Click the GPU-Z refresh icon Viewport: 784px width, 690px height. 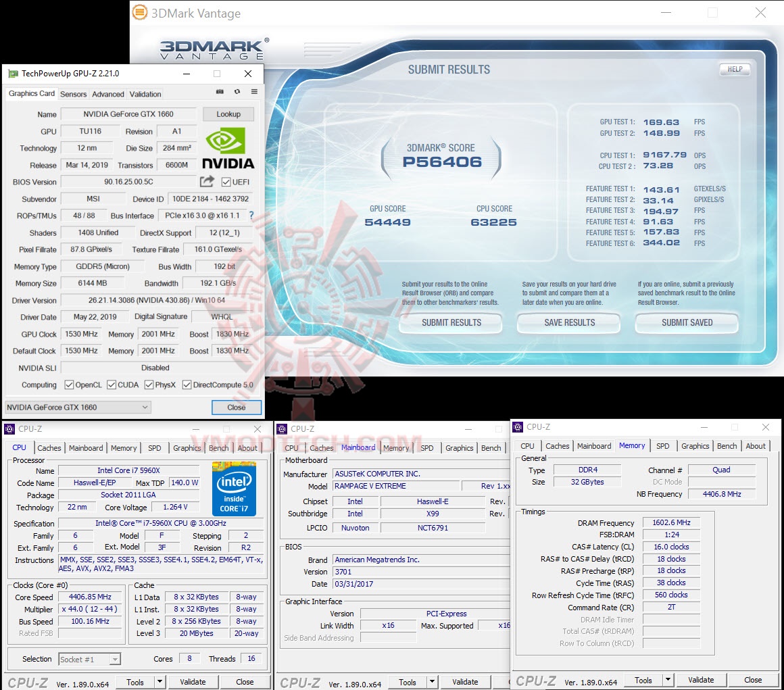tap(237, 92)
